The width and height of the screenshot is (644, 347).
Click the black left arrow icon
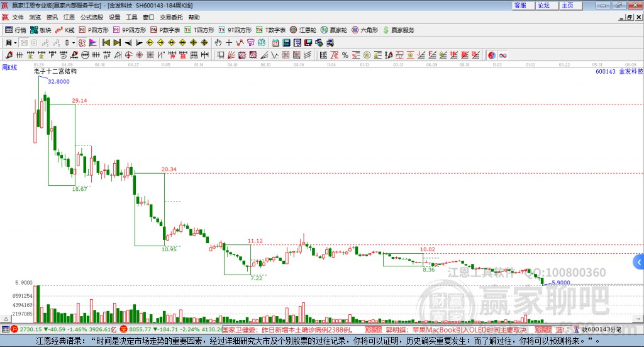pos(128,43)
